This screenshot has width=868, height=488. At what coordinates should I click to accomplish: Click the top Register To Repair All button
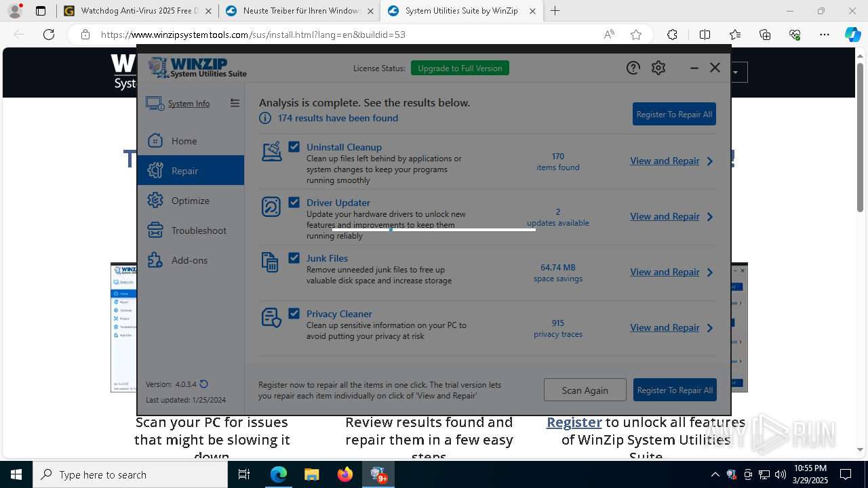coord(674,114)
